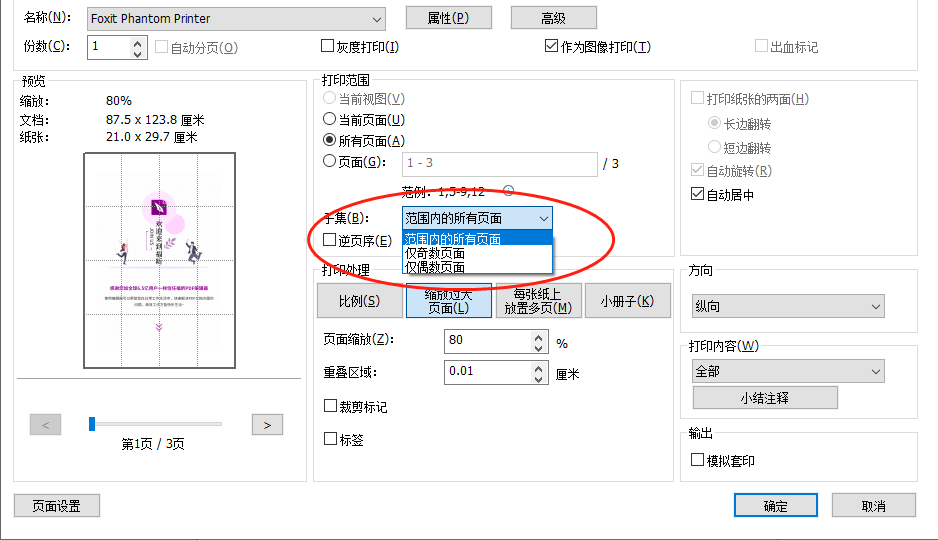The image size is (938, 540).
Task: Choose 范围内的所有页面 from the list
Action: 477,239
